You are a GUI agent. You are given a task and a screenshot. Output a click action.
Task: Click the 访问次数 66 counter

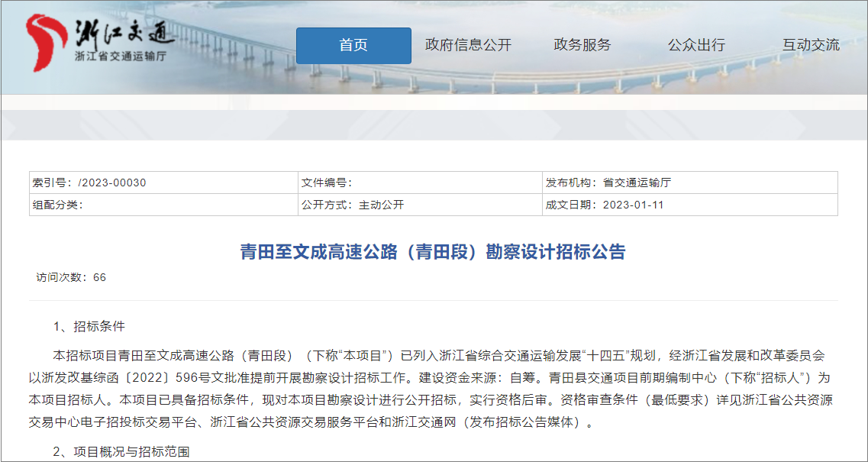pos(71,277)
